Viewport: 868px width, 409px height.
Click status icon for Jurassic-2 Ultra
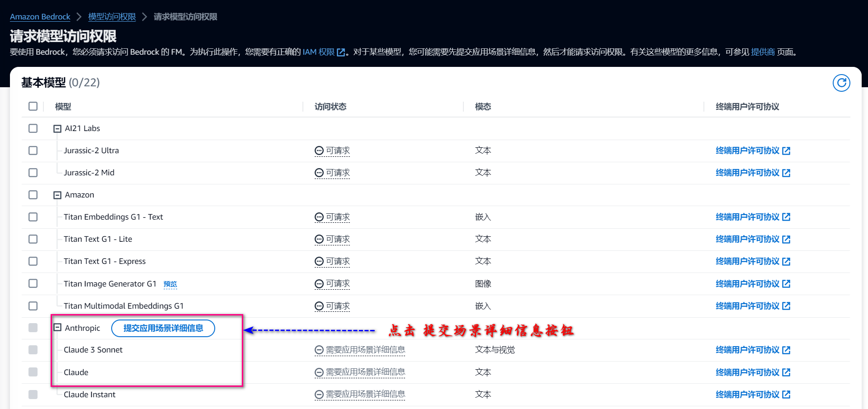[319, 150]
